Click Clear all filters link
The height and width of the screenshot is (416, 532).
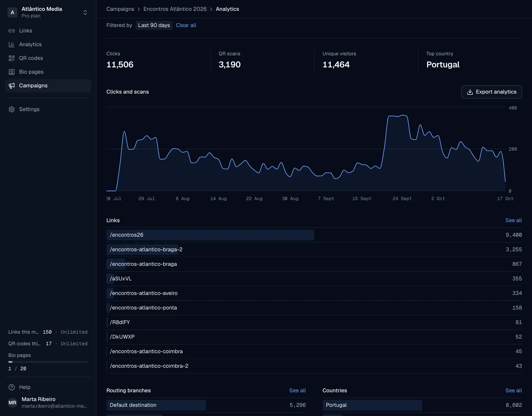pyautogui.click(x=186, y=25)
